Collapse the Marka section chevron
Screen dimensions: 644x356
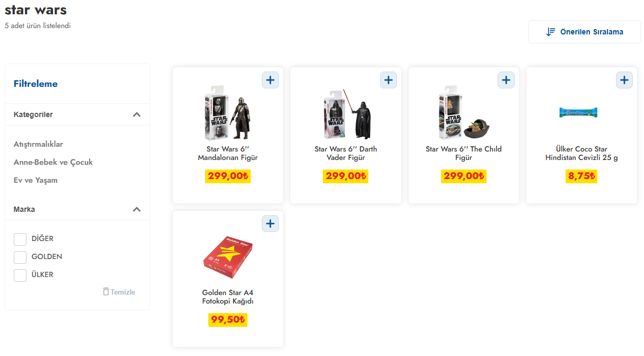137,209
